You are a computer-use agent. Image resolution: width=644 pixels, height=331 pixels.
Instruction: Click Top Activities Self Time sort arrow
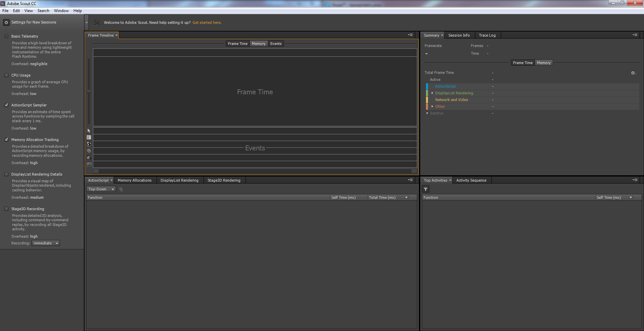[x=631, y=197]
